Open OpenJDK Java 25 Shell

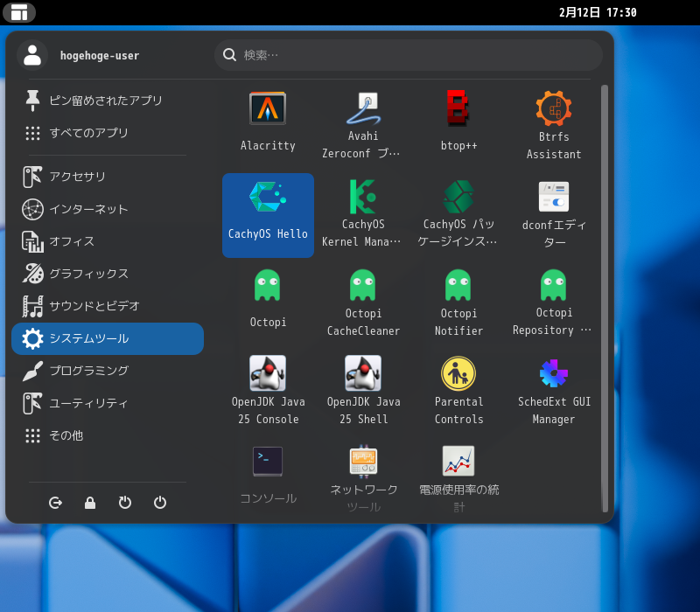(363, 392)
